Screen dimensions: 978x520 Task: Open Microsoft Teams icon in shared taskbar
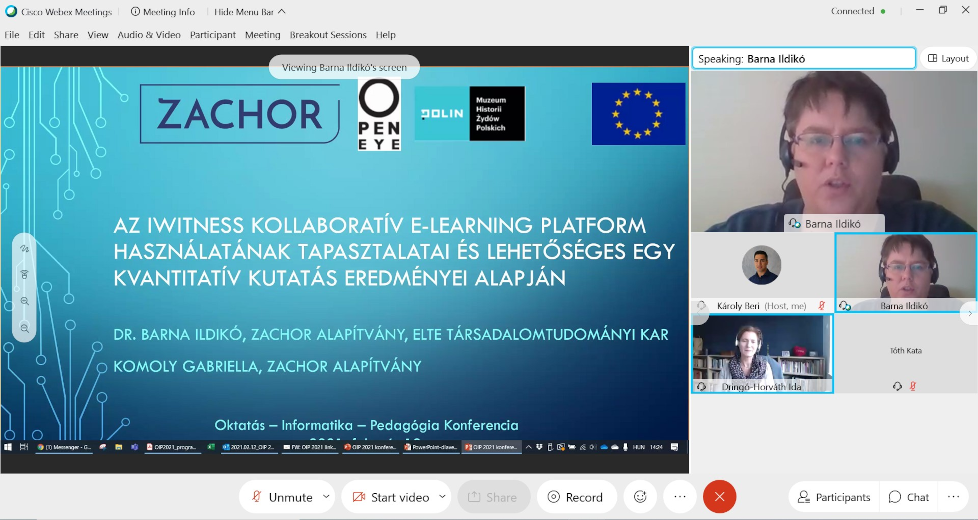[134, 447]
